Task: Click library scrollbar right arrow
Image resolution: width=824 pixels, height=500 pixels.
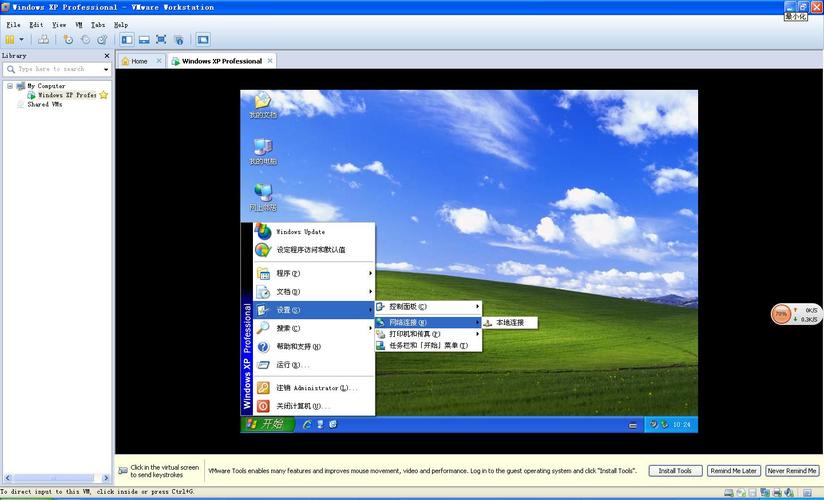Action: click(106, 478)
